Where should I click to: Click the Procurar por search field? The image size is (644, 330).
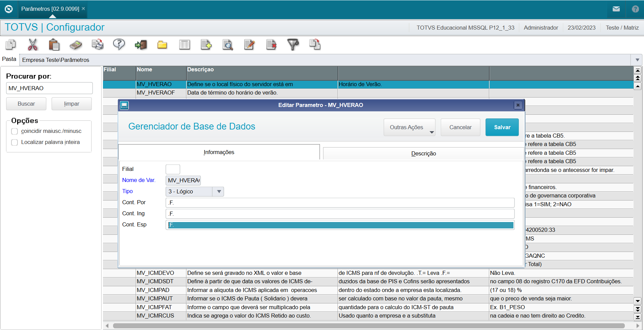(49, 88)
